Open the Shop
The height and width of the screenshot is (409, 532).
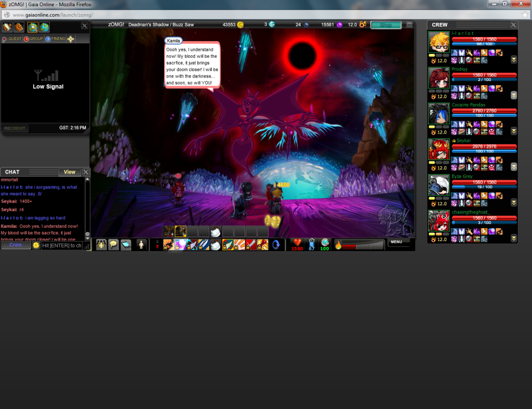386,25
